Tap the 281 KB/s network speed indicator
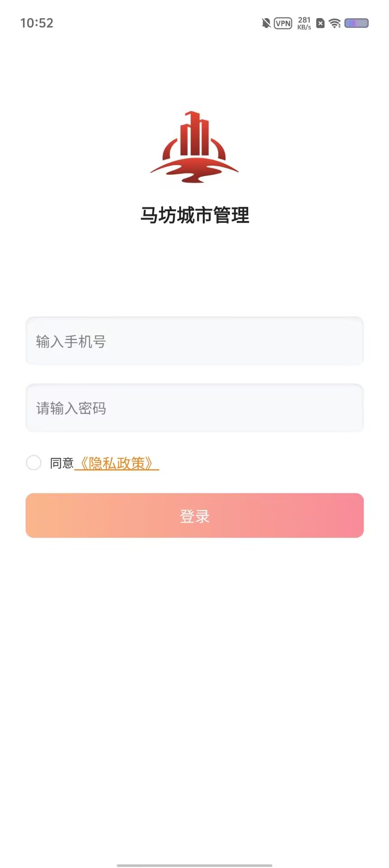389x868 pixels. [304, 23]
